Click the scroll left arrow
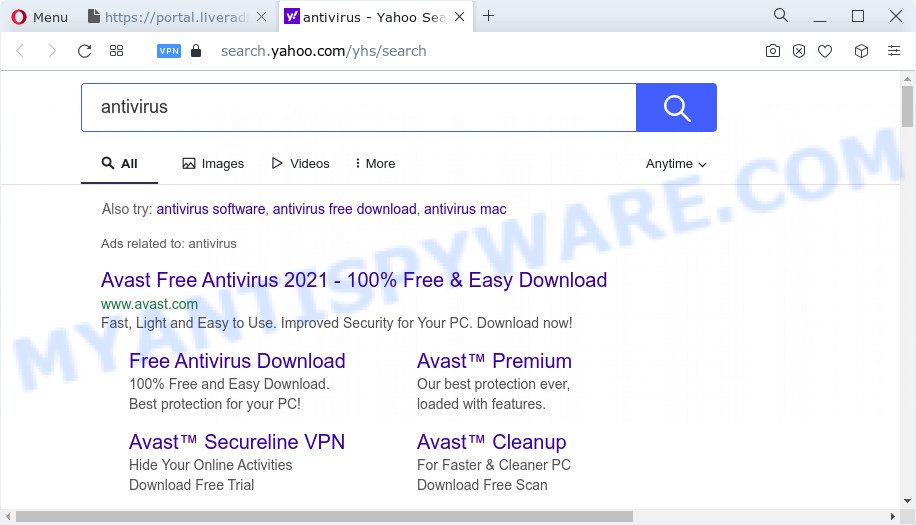The image size is (916, 525). (8, 517)
